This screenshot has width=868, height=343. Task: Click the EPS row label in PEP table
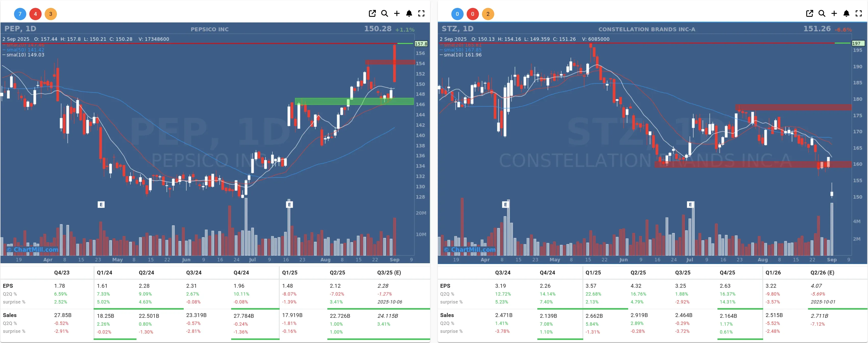[x=8, y=286]
